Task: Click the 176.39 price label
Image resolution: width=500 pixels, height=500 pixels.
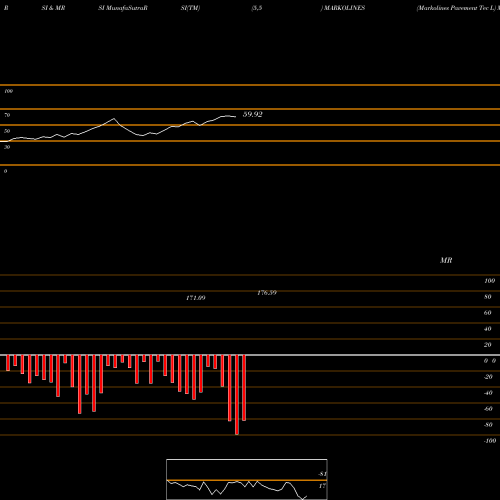Action: 267,293
